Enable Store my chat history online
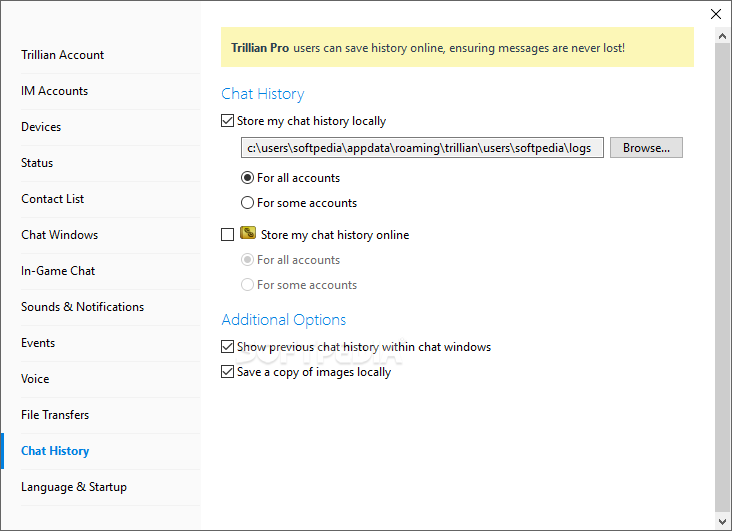Viewport: 732px width, 531px height. [x=227, y=234]
